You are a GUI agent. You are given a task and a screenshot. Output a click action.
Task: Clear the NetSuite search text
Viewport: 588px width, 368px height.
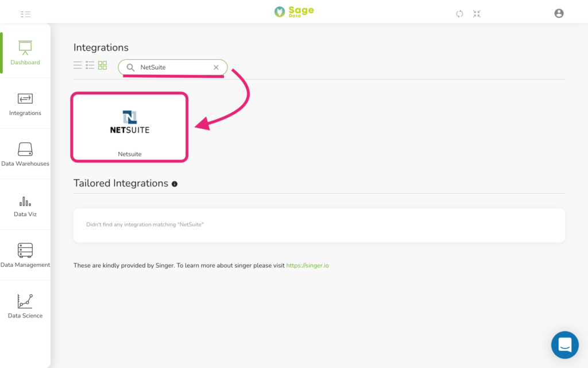pyautogui.click(x=216, y=68)
